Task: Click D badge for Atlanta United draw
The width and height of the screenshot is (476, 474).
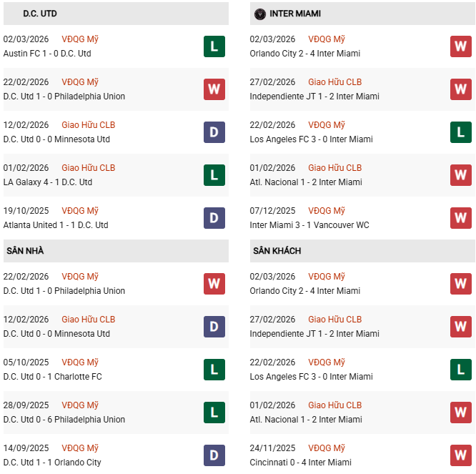Action: (214, 218)
